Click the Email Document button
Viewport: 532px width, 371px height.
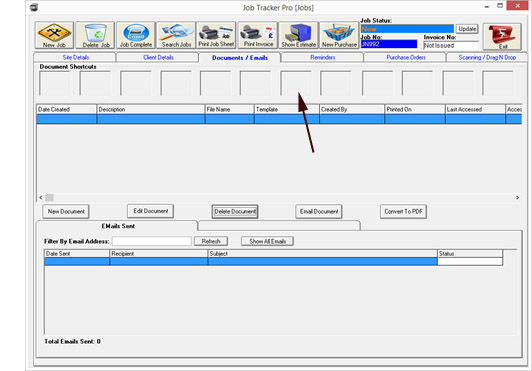(319, 211)
